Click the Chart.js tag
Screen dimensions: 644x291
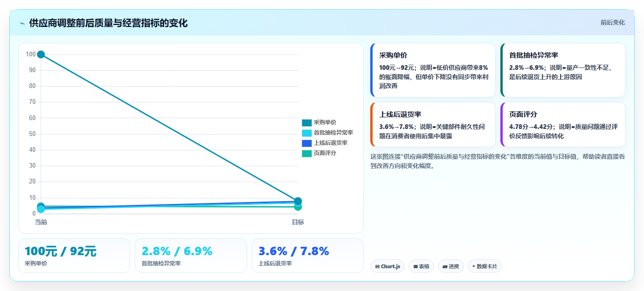[388, 266]
